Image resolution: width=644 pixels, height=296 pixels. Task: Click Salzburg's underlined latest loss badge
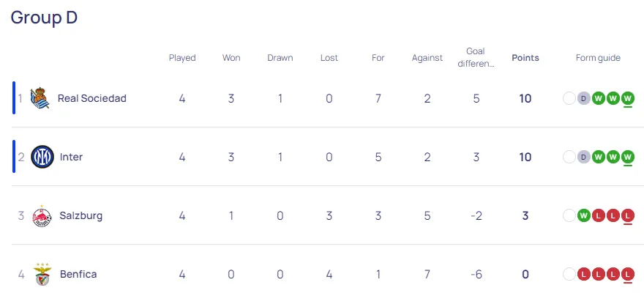click(x=628, y=215)
